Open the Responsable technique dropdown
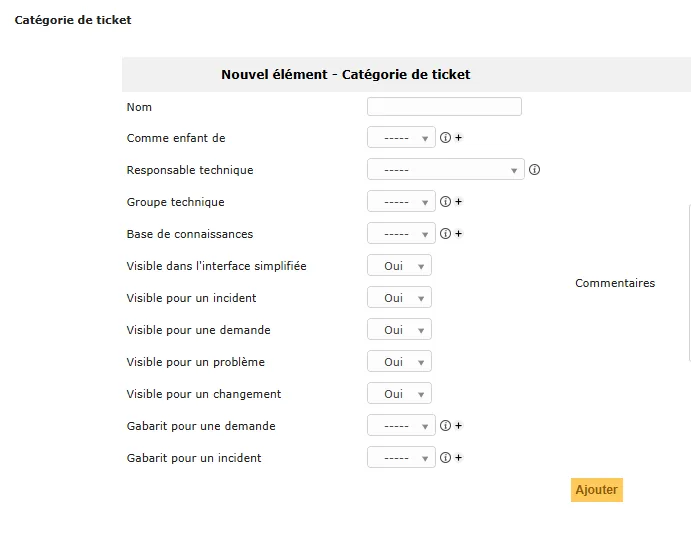 [446, 170]
